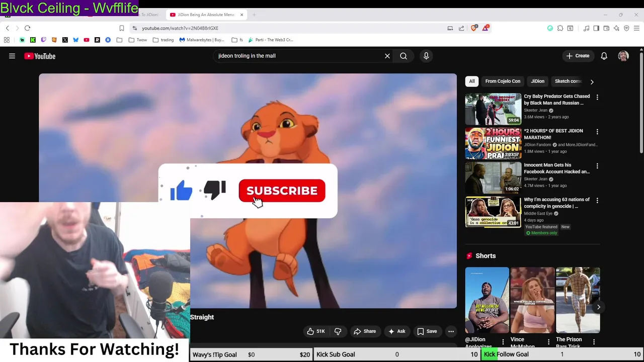Open a new browser tab
The width and height of the screenshot is (644, 362).
coord(254,15)
